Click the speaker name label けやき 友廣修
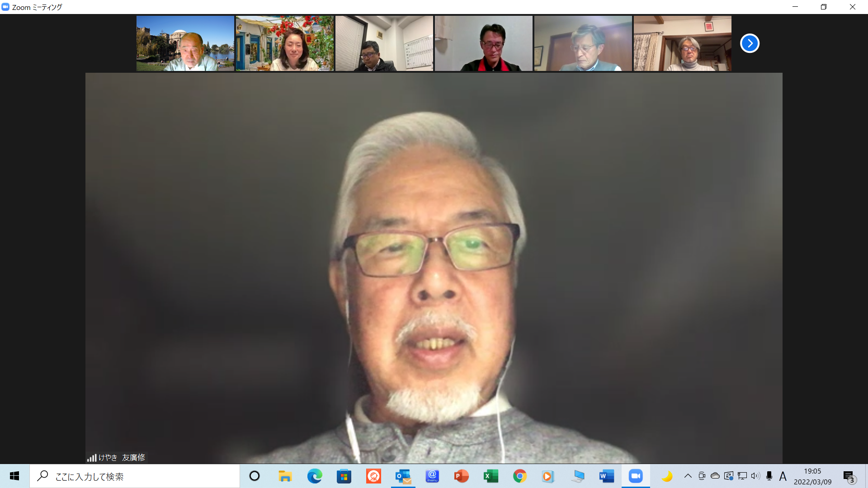This screenshot has height=488, width=868. [122, 458]
